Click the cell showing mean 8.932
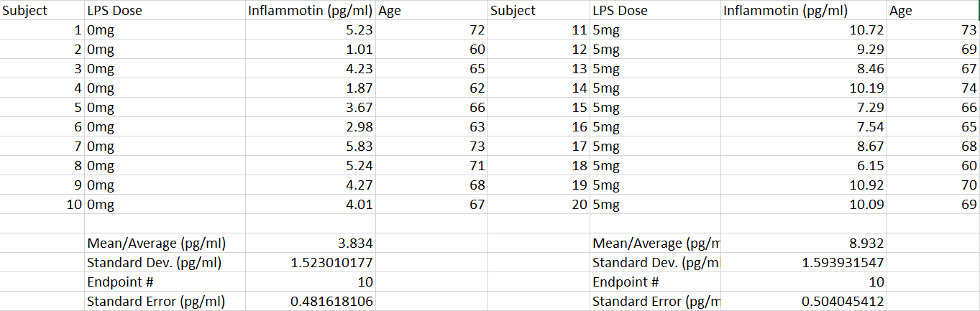980x311 pixels. tap(803, 243)
